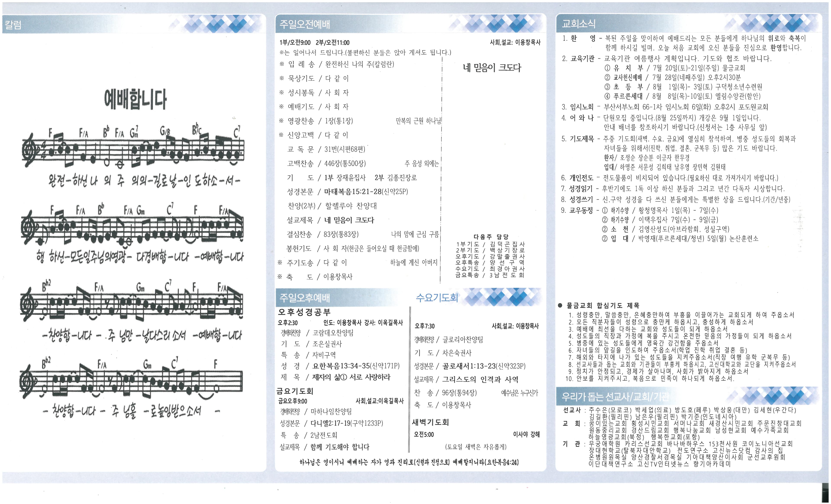Select '2남전도회' in the Friday 특송 row
Viewport: 831px width, 504px height.
[324, 435]
